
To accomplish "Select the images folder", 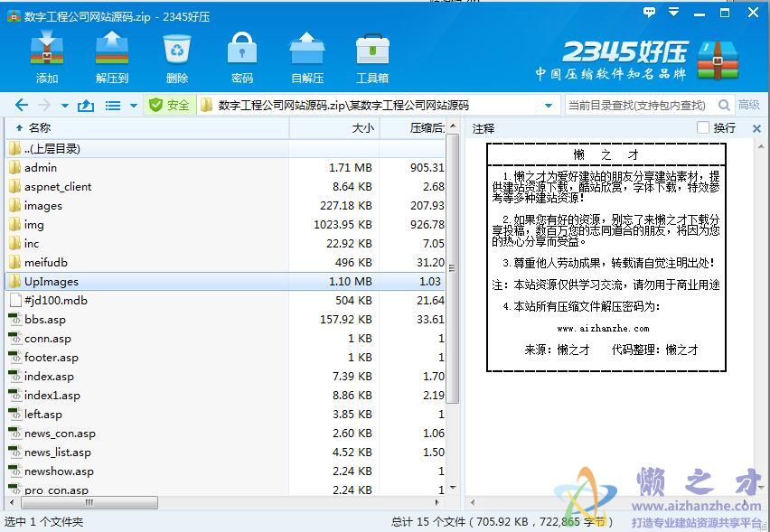I will coord(226,206).
